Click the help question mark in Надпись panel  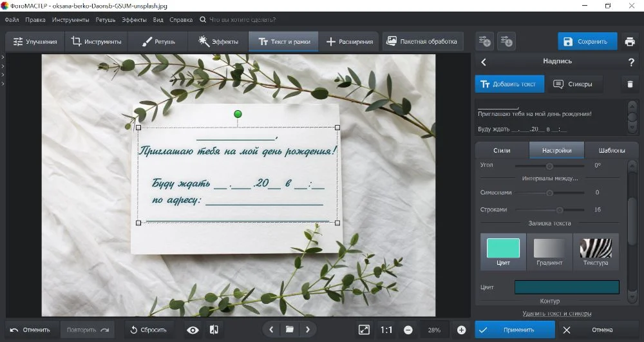point(631,62)
